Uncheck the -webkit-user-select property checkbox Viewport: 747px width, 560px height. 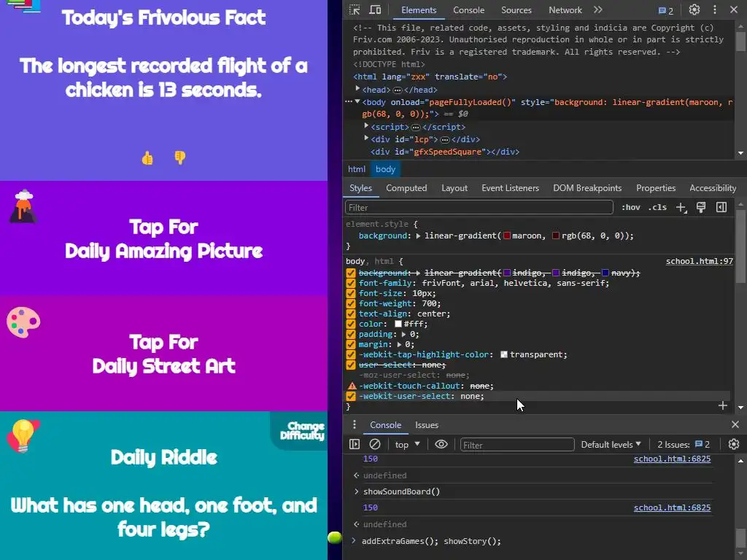click(x=351, y=396)
